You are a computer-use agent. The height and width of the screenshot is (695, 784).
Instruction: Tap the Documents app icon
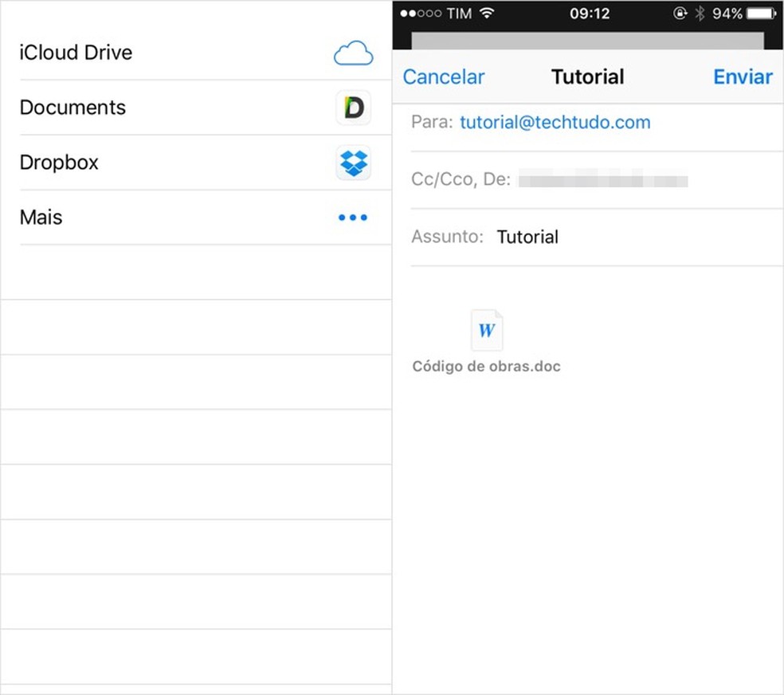[x=354, y=108]
